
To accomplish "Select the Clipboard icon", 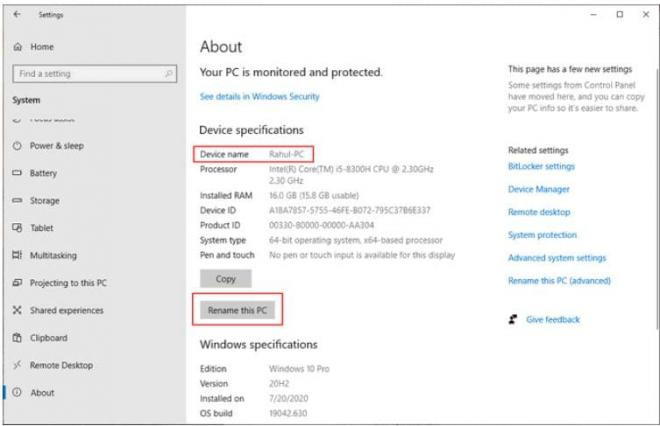I will 17,338.
